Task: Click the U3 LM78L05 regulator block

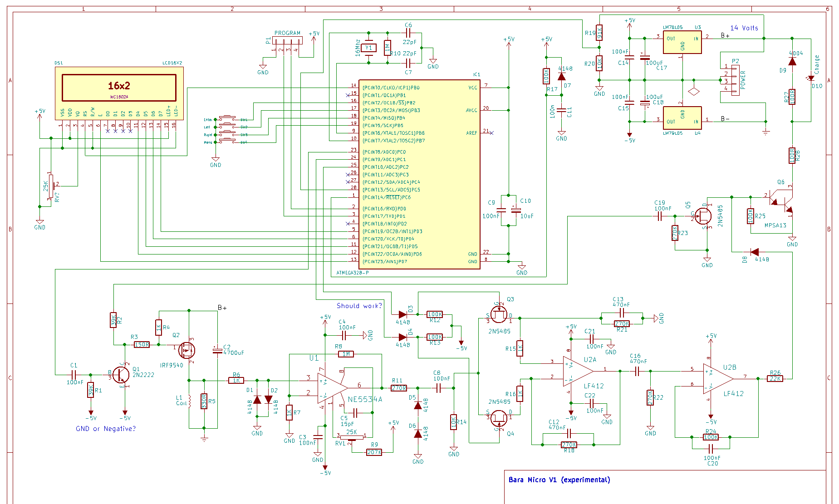Action: tap(682, 42)
